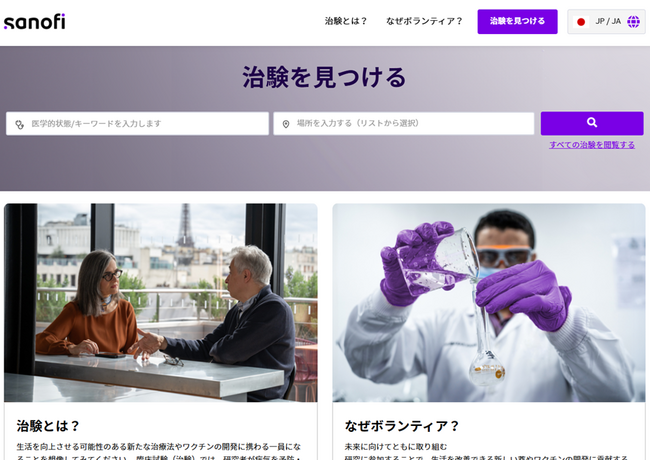Select the lab scientist image
The image size is (650, 460).
pos(488,302)
